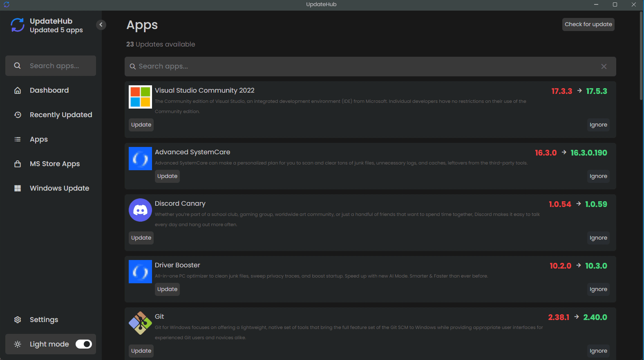Ignore the Advanced SystemCare update

(x=598, y=176)
